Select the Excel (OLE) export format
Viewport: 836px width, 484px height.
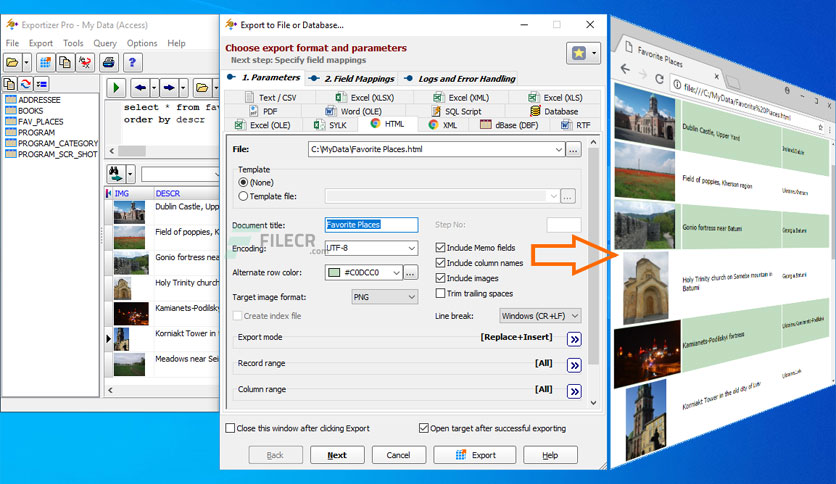(263, 125)
